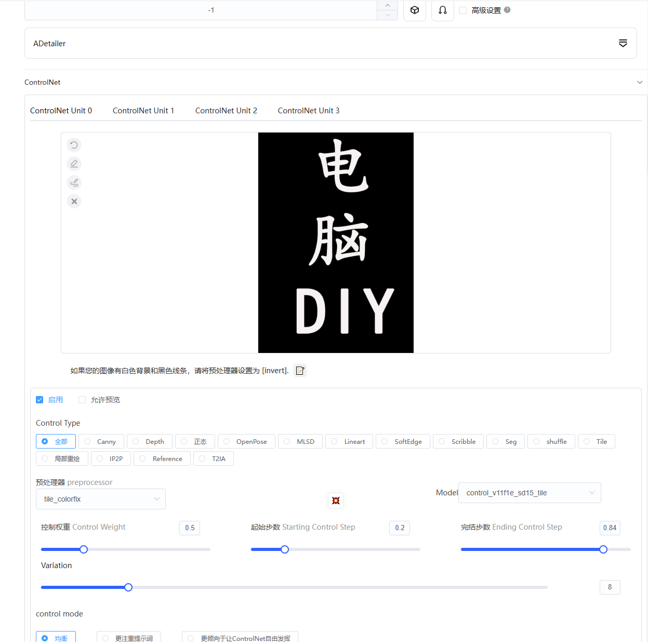Click the reuse seed recycle icon

tap(443, 10)
